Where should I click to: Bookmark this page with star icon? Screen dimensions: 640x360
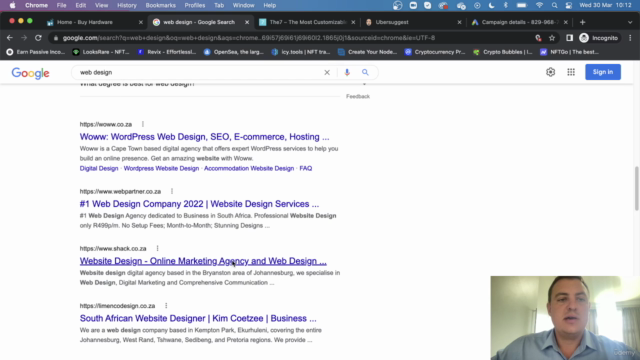pyautogui.click(x=552, y=38)
